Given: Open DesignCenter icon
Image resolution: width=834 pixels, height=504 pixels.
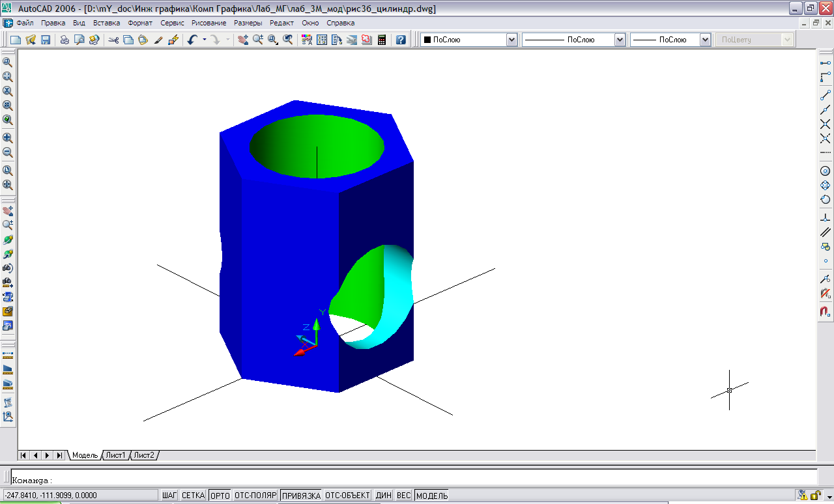Looking at the screenshot, I should (322, 40).
